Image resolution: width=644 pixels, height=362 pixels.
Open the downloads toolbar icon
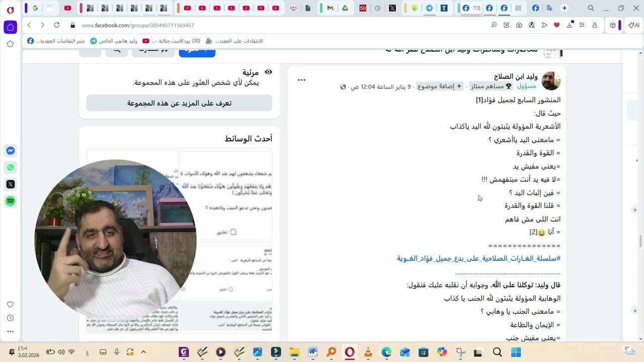[570, 25]
